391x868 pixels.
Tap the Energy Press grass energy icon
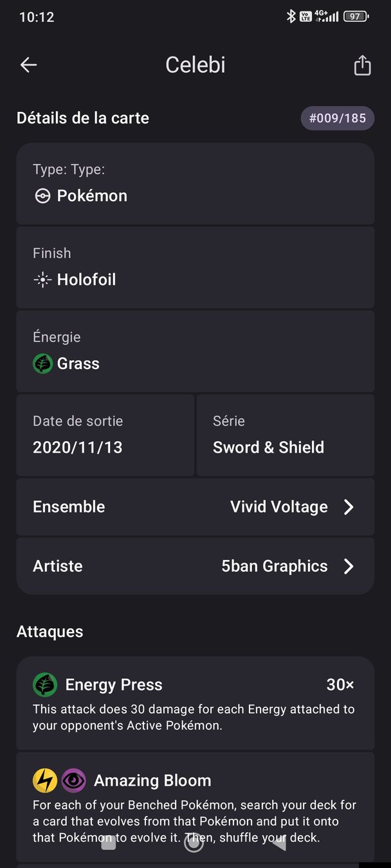click(45, 685)
